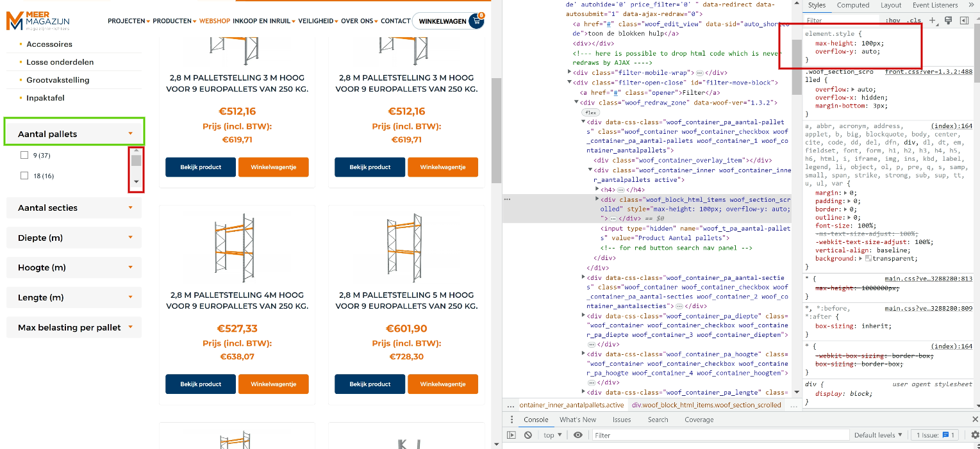980x449 pixels.
Task: Open console settings gear icon
Action: (975, 435)
